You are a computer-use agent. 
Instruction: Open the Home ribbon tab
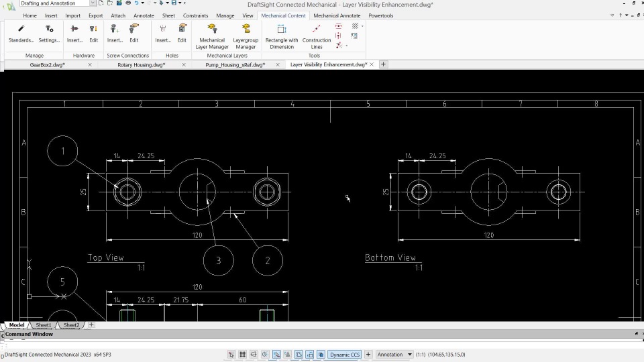pyautogui.click(x=30, y=15)
